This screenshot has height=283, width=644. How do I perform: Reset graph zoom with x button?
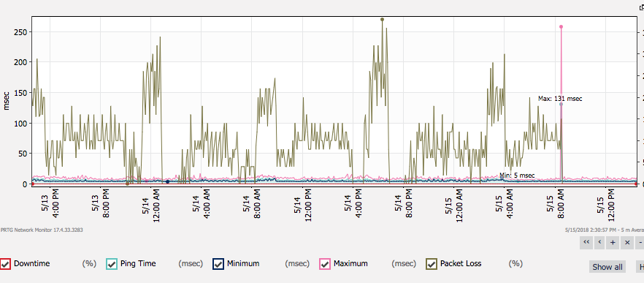[x=626, y=242]
